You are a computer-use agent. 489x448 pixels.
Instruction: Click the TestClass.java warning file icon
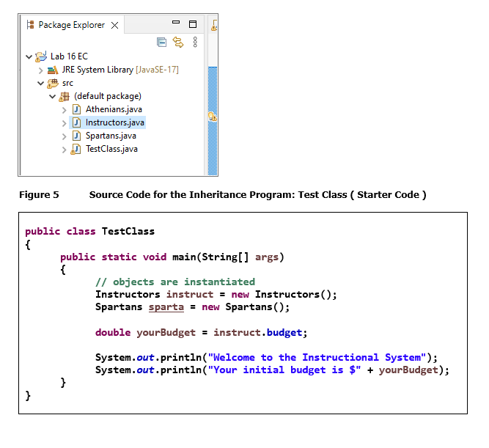[76, 149]
